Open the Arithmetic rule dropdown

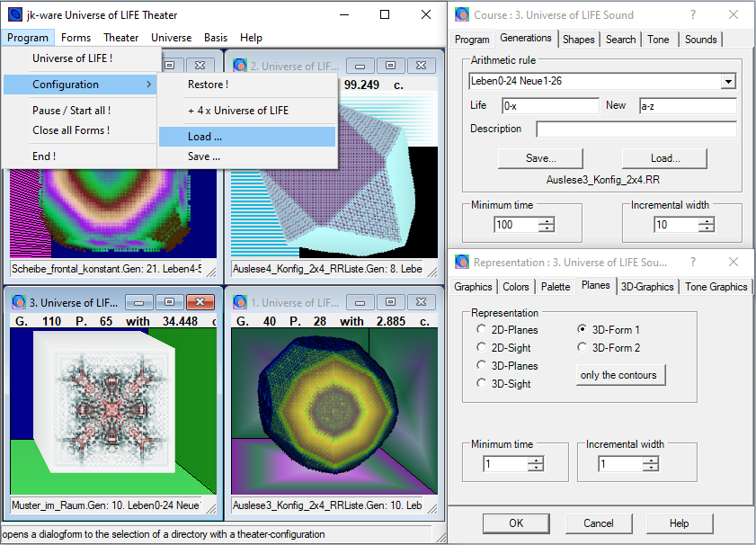pos(728,81)
